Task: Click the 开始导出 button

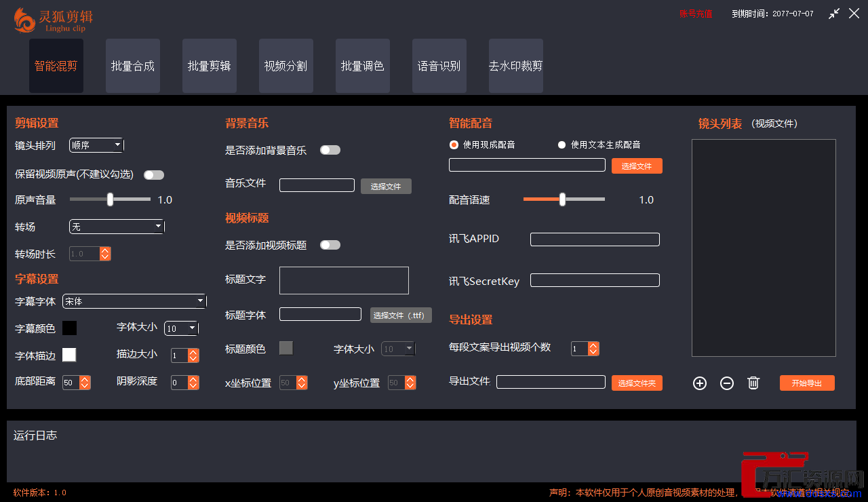Action: click(x=807, y=383)
